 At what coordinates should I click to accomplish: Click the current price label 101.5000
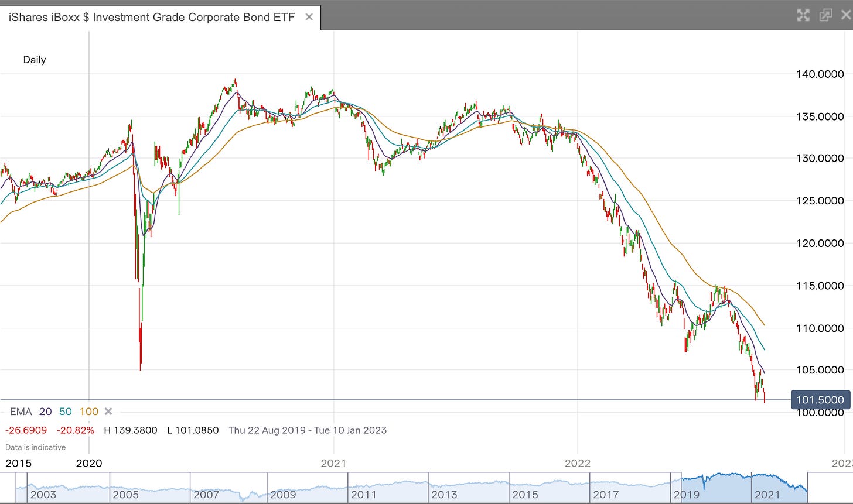820,400
